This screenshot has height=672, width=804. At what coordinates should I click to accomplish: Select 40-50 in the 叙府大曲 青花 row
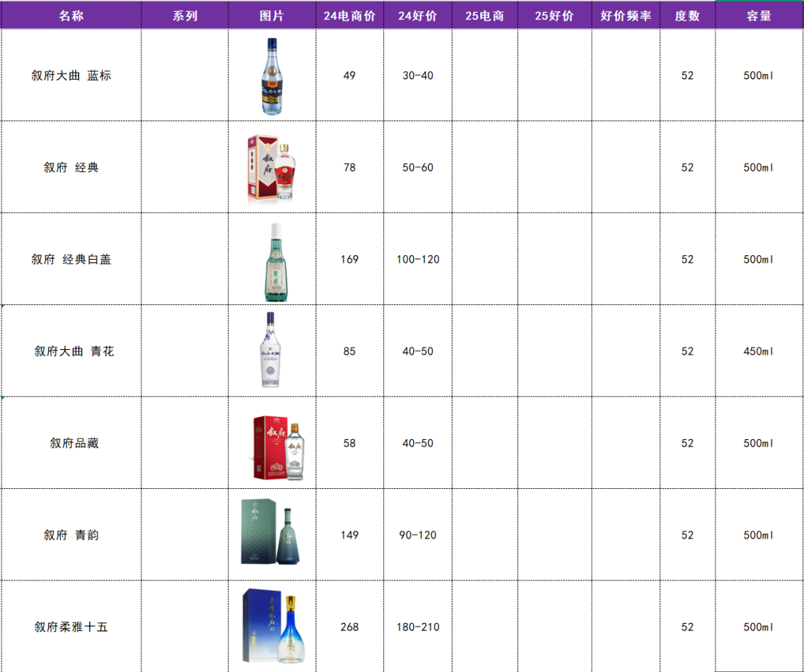coord(418,351)
